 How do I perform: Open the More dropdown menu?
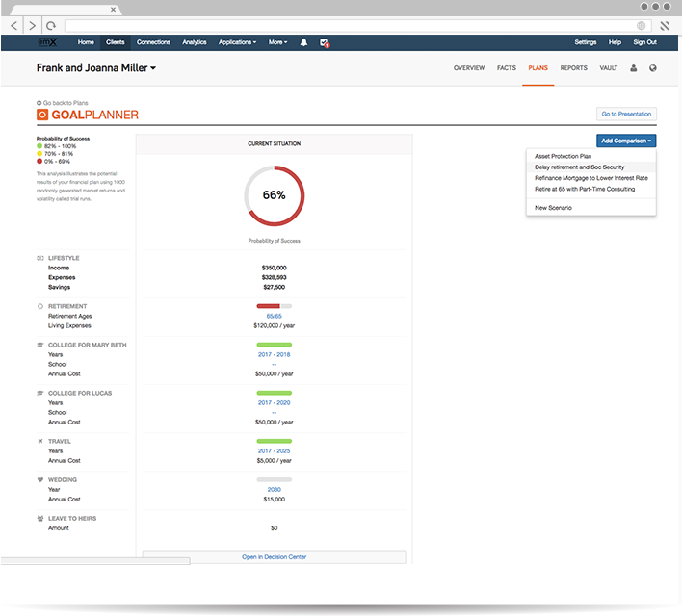click(x=277, y=42)
